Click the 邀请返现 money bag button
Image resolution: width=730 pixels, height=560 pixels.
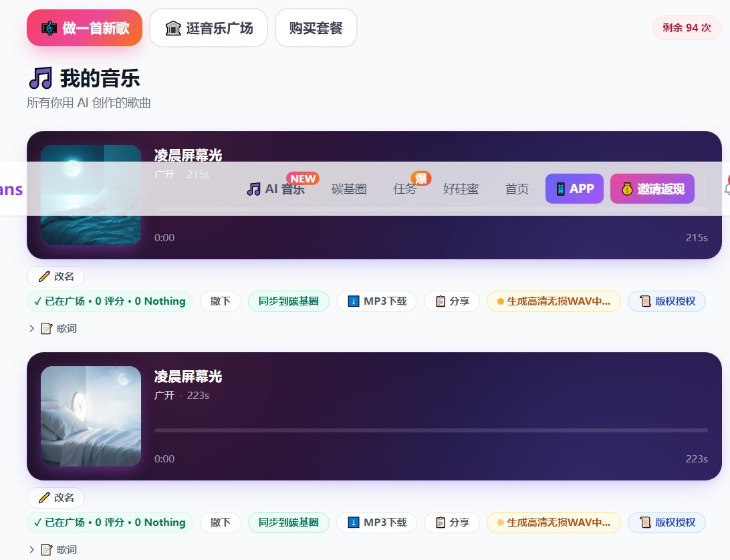(652, 188)
